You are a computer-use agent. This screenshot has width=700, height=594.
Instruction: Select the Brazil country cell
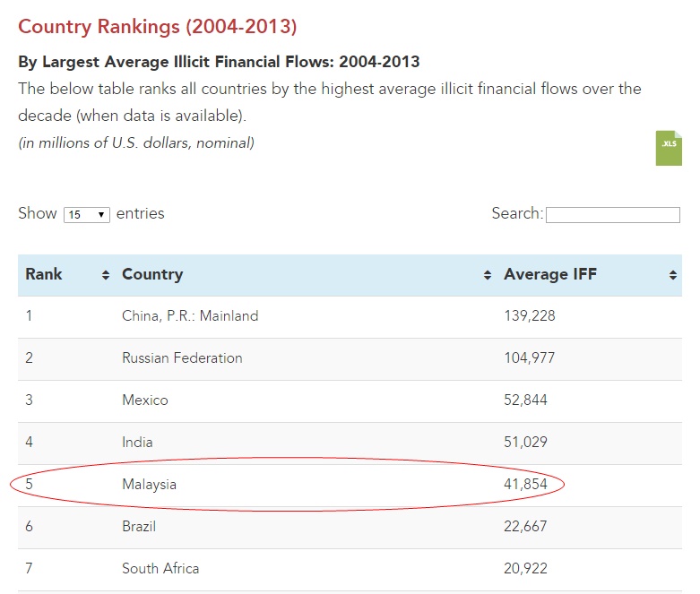click(139, 526)
